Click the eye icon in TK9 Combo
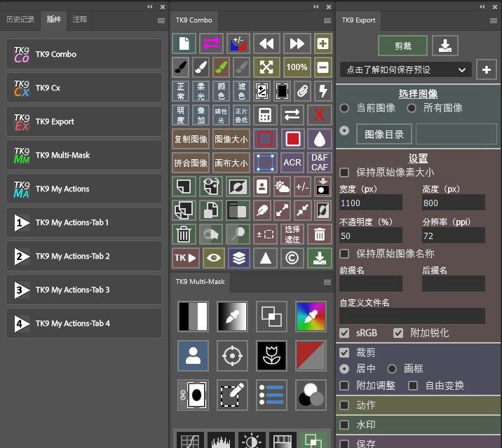502x448 pixels. [x=214, y=258]
